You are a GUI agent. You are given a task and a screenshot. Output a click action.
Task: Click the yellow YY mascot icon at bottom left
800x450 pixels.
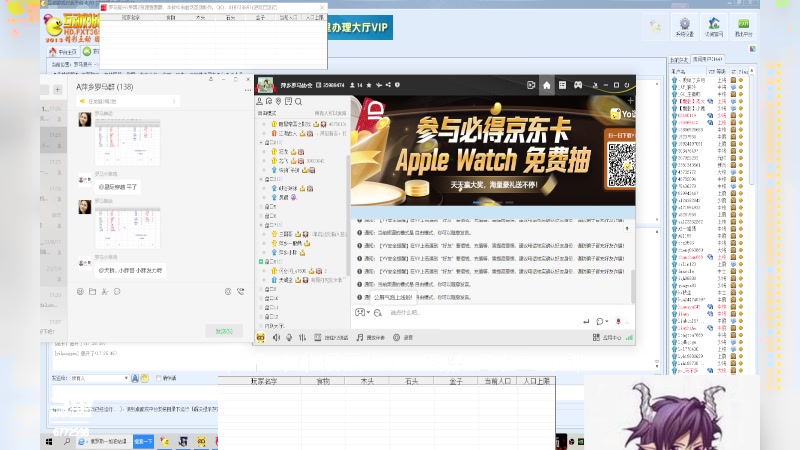[x=260, y=338]
